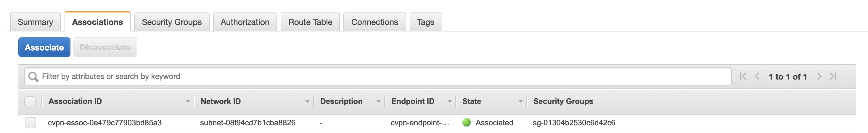Click the blue Associate button
This screenshot has width=868, height=133.
pyautogui.click(x=44, y=47)
